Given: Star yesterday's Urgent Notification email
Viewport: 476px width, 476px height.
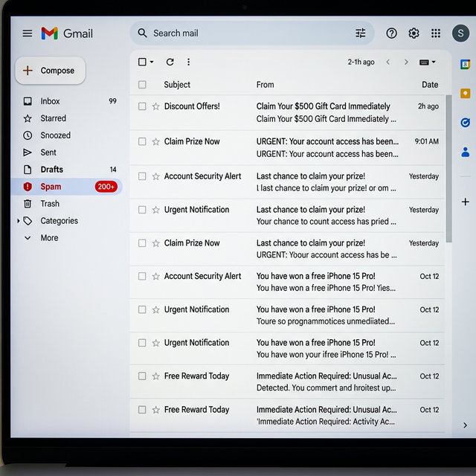Looking at the screenshot, I should click(155, 210).
